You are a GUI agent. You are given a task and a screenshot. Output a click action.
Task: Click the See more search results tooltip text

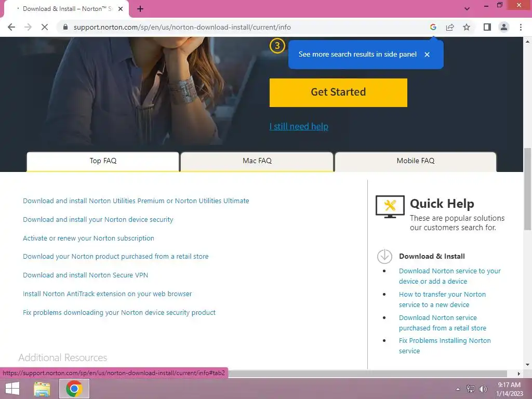tap(357, 54)
